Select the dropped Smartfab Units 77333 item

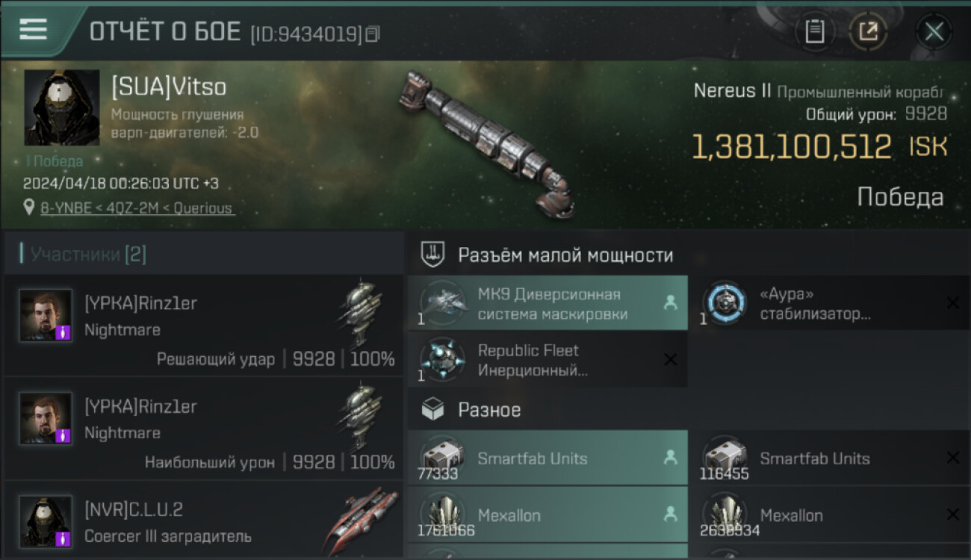click(x=547, y=458)
